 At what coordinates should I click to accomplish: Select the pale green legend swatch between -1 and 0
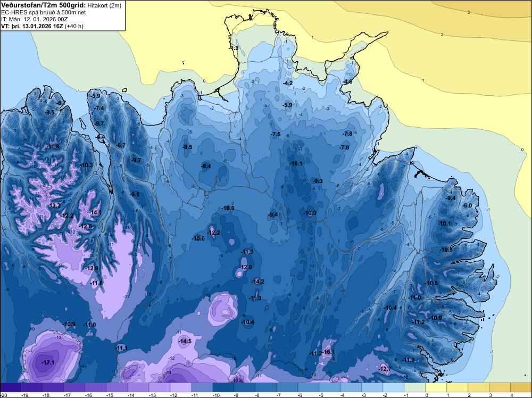click(x=414, y=387)
